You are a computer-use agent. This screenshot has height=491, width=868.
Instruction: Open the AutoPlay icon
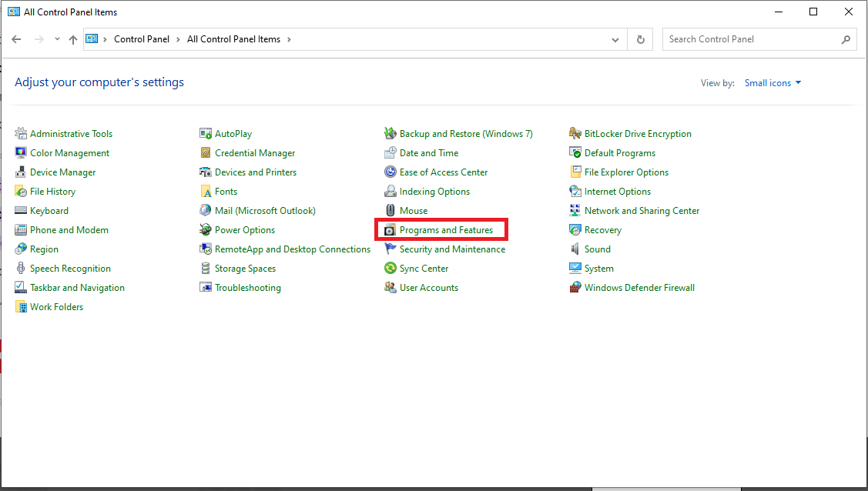[206, 133]
